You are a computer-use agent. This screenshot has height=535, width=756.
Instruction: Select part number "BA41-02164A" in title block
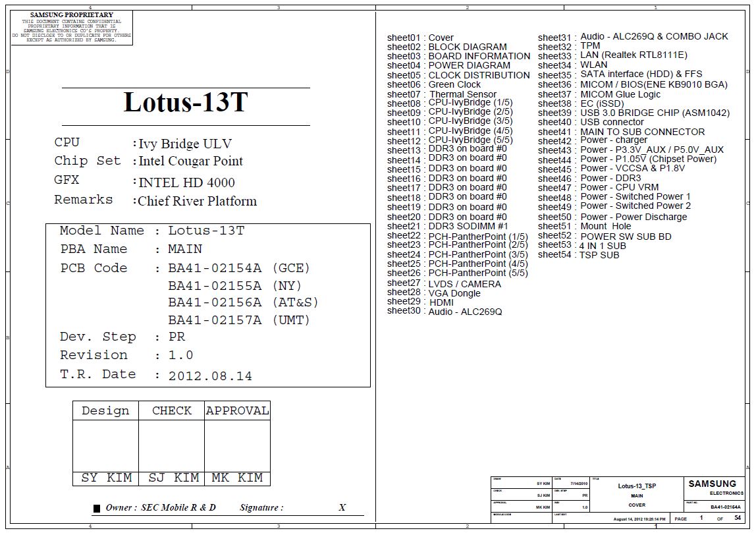pyautogui.click(x=726, y=507)
